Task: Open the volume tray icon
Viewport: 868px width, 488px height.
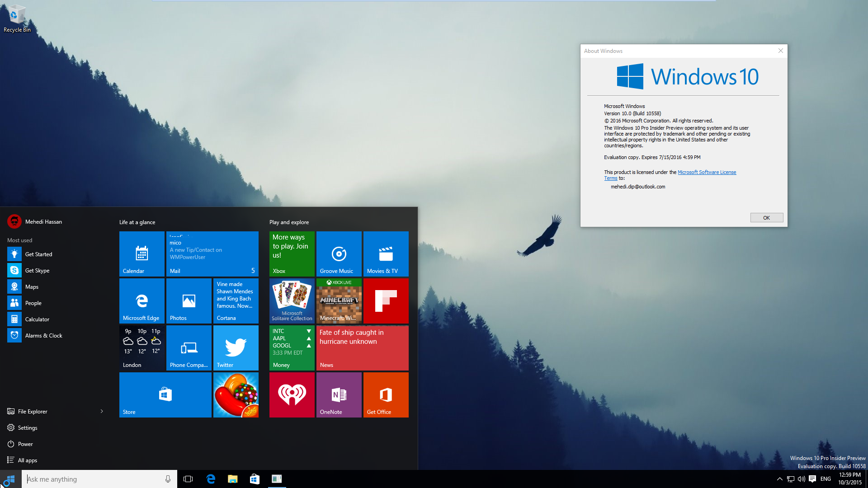Action: [802, 479]
